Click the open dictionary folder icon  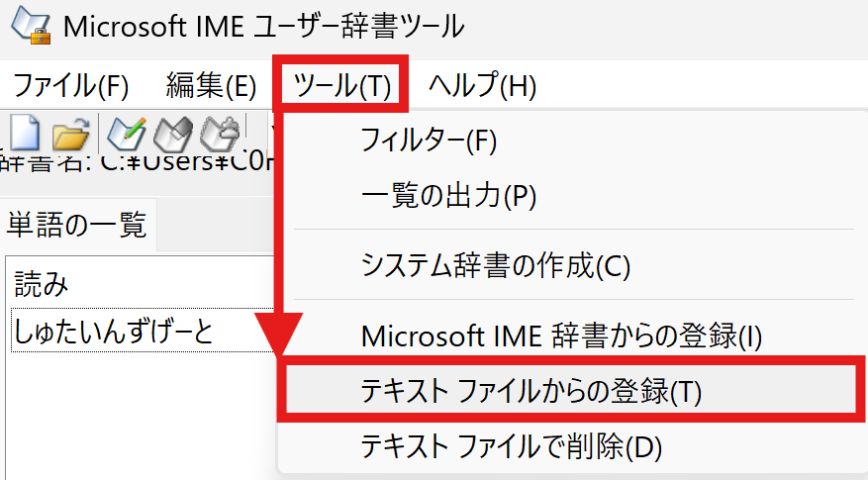[70, 134]
